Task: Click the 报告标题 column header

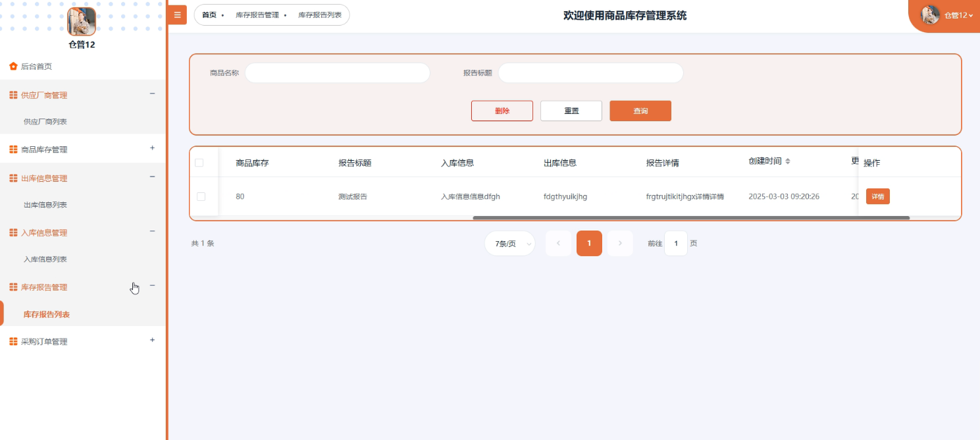Action: click(x=355, y=163)
